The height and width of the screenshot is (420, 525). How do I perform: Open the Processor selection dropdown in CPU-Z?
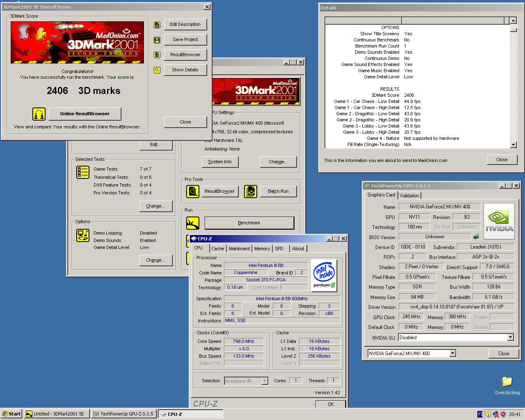(x=265, y=381)
